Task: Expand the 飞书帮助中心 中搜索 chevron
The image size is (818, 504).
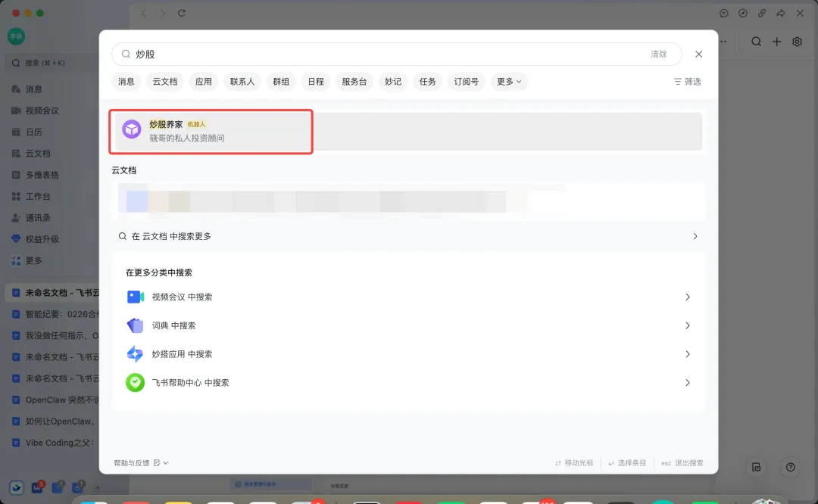Action: pyautogui.click(x=688, y=383)
